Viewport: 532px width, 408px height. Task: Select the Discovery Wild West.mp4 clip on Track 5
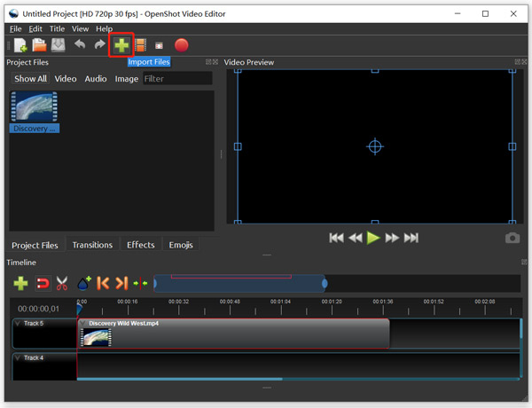pos(233,333)
